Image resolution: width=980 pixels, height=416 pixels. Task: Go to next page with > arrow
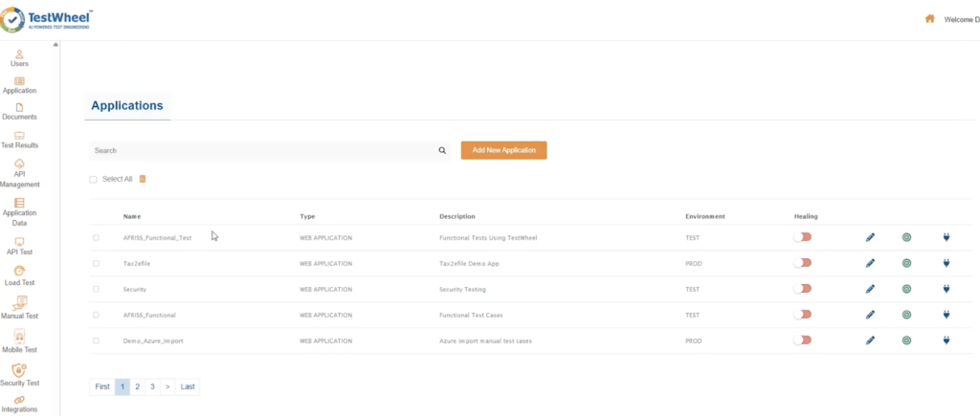click(x=167, y=386)
